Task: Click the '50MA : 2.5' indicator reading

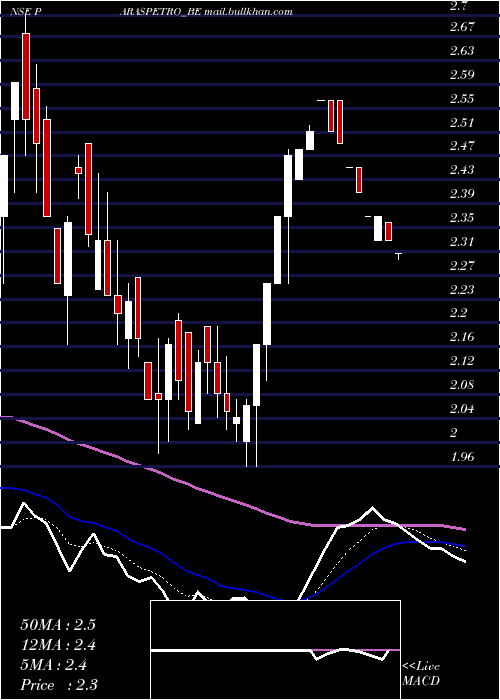Action: tap(58, 625)
